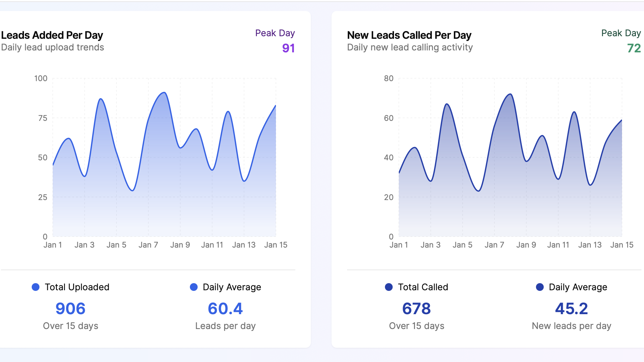Select the Leads Added Per Day title
This screenshot has height=362, width=644.
52,35
